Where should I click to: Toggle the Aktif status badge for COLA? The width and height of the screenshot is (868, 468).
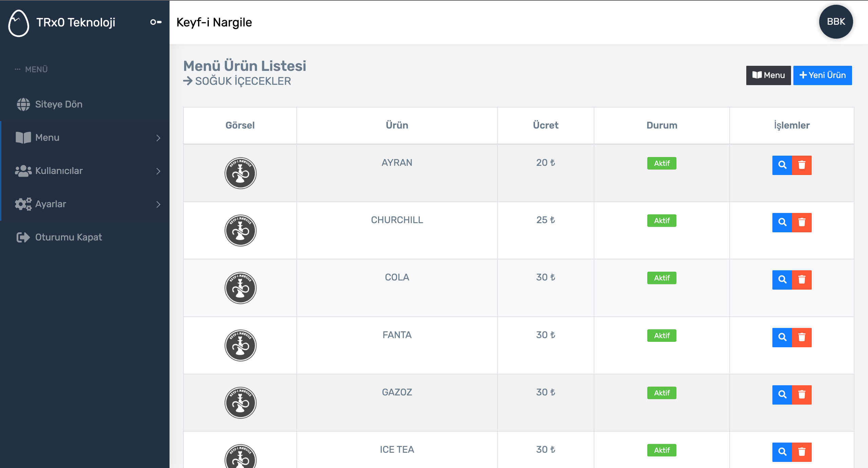(x=662, y=278)
